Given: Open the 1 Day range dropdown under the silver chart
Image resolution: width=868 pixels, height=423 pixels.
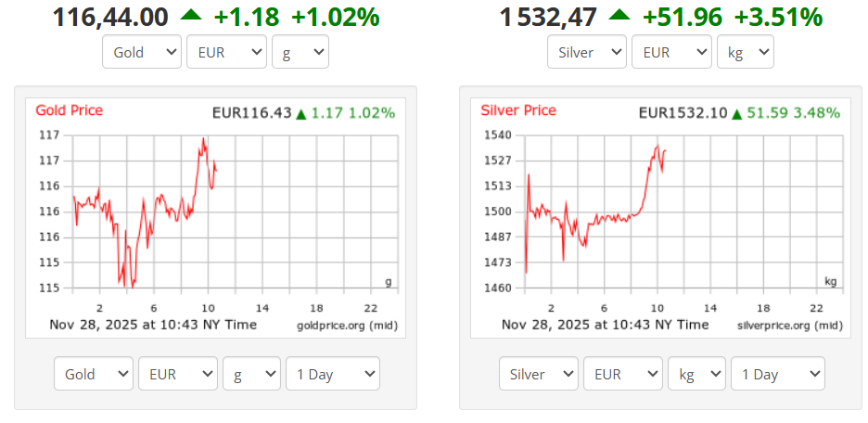Looking at the screenshot, I should click(777, 374).
